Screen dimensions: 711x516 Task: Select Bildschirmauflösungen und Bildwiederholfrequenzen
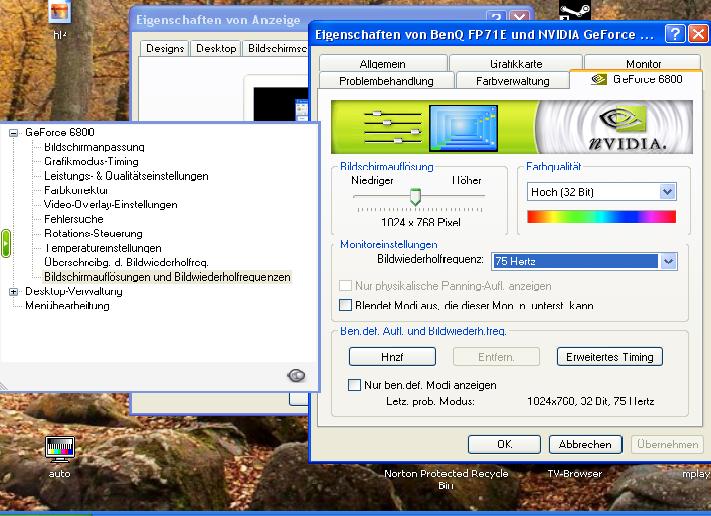coord(167,277)
